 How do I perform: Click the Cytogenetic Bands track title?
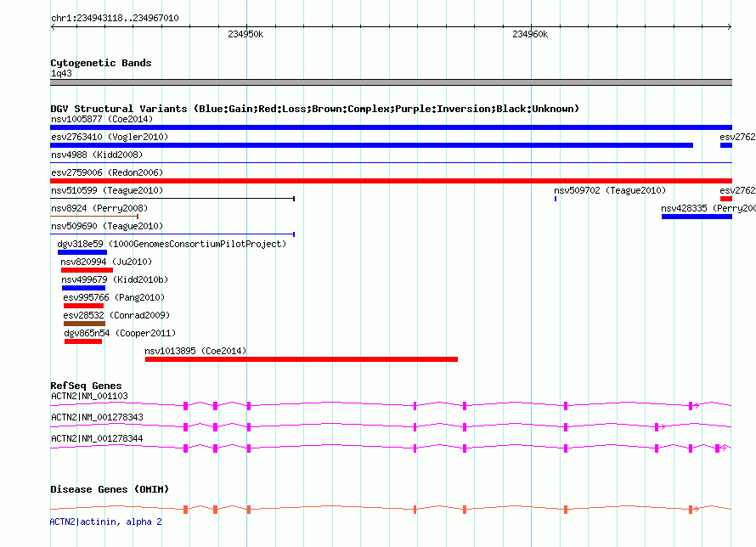pos(101,63)
